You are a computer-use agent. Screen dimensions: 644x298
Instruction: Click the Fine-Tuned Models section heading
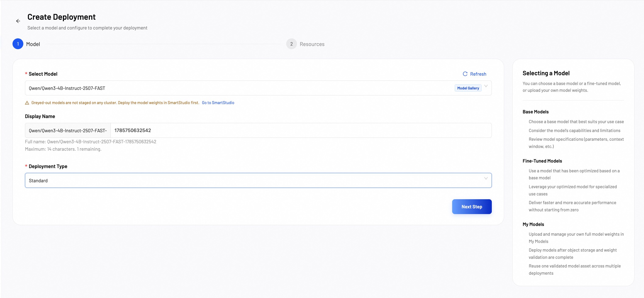[542, 161]
